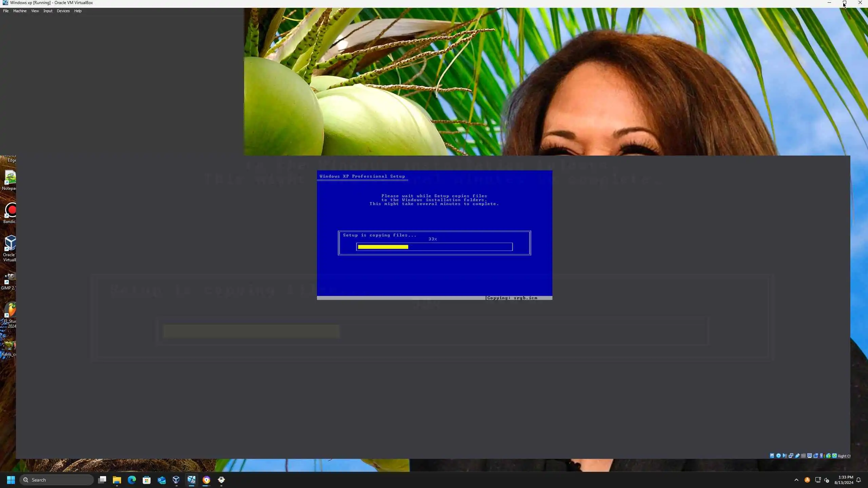Image resolution: width=868 pixels, height=488 pixels.
Task: Open the Devices menu
Action: point(63,11)
